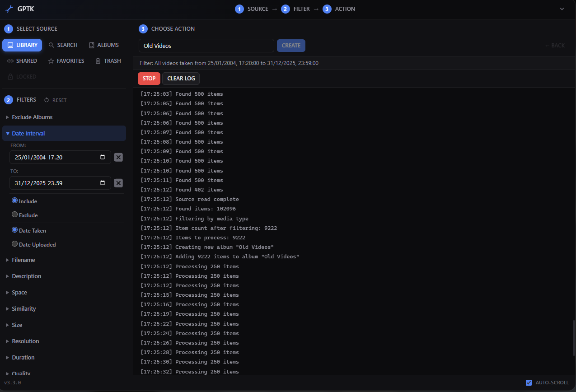576x392 pixels.
Task: Clear the log output
Action: point(181,79)
